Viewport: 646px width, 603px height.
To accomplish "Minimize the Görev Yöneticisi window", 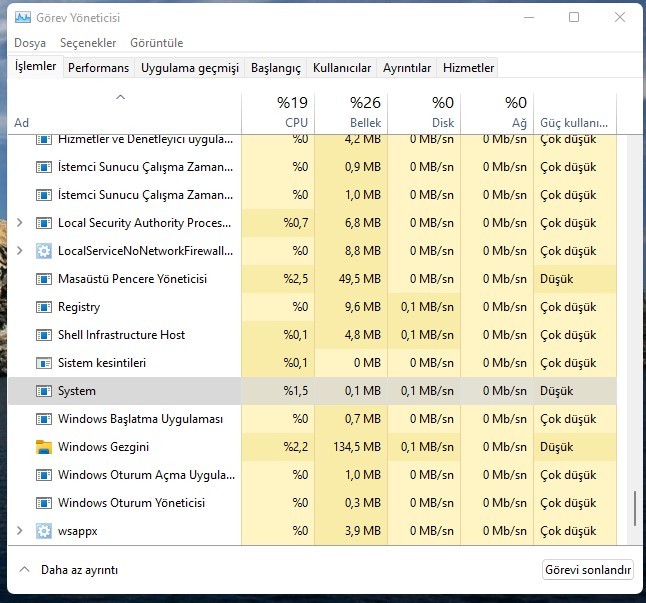I will pos(529,17).
